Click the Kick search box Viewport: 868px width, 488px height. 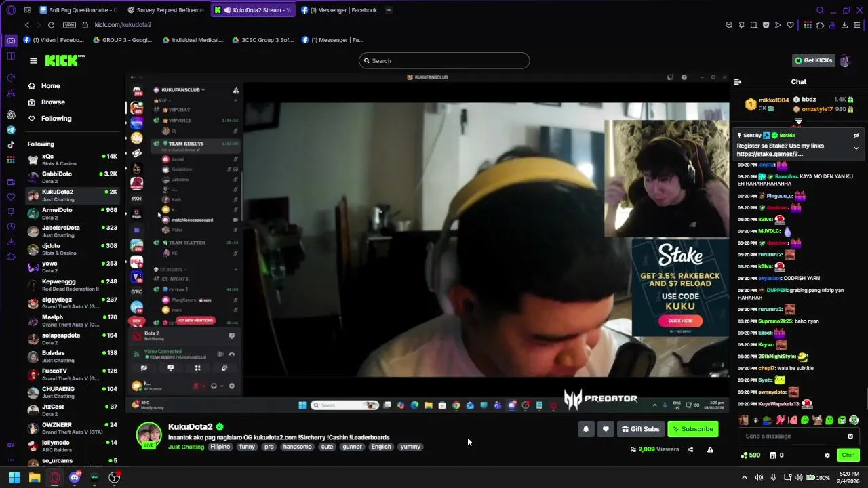(x=444, y=61)
